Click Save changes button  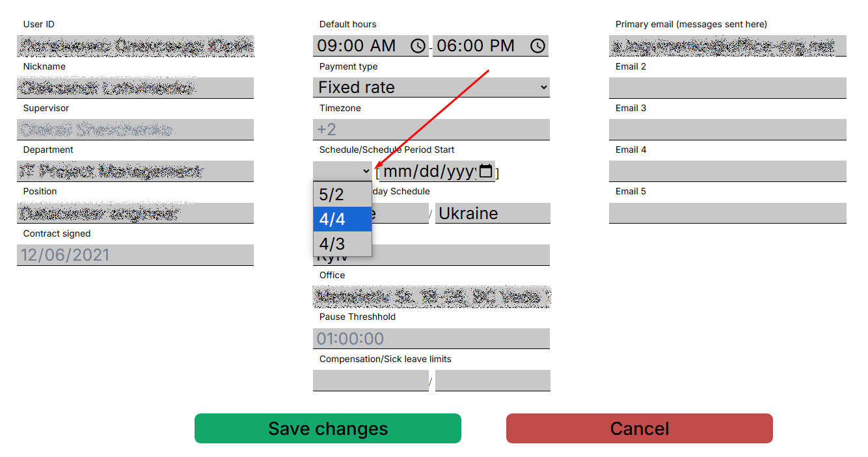(x=327, y=428)
